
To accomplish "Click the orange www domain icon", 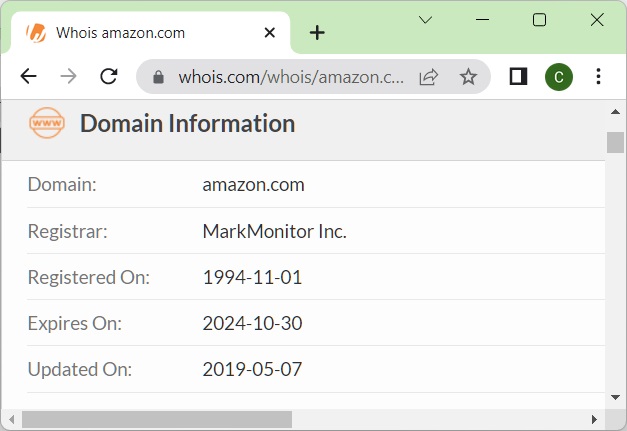I will pos(46,124).
